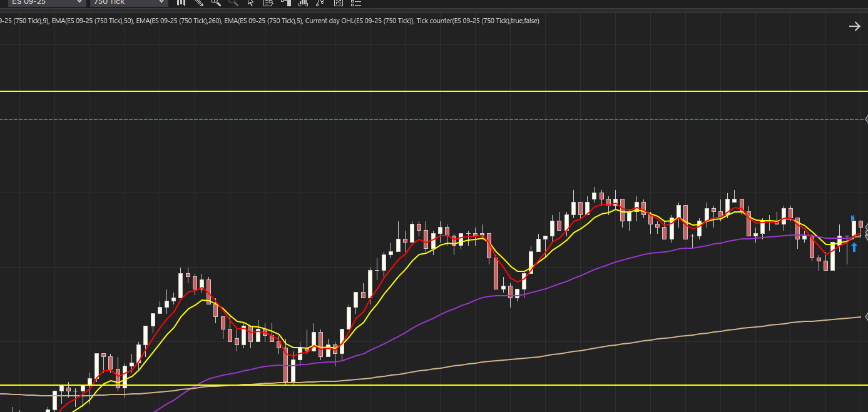The width and height of the screenshot is (868, 412).
Task: Click the zoom in magnifier icon
Action: click(x=216, y=3)
